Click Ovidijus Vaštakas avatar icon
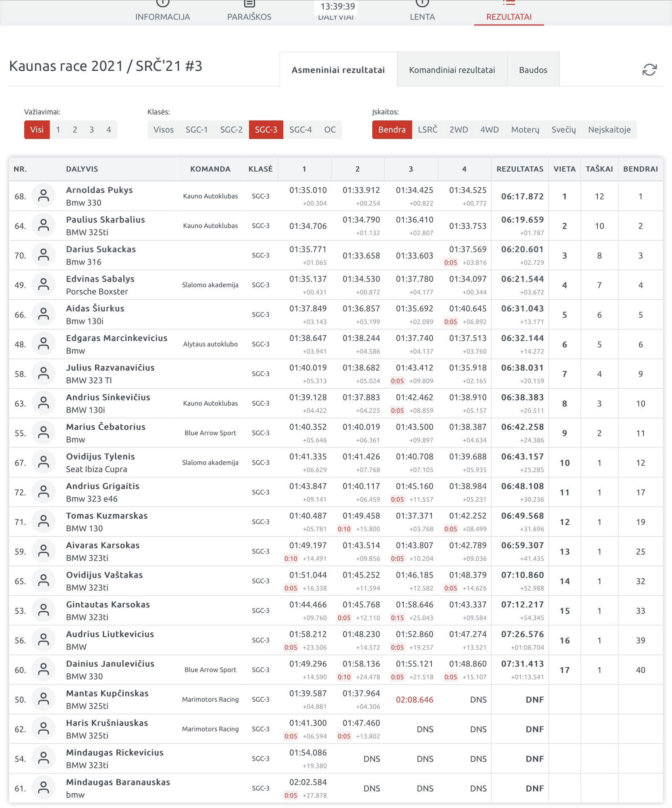Image resolution: width=672 pixels, height=808 pixels. pyautogui.click(x=44, y=581)
